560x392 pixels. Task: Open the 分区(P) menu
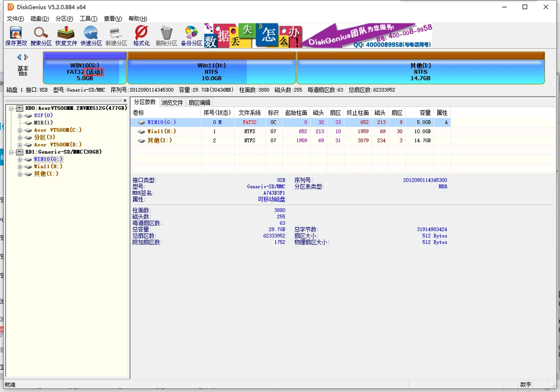64,19
